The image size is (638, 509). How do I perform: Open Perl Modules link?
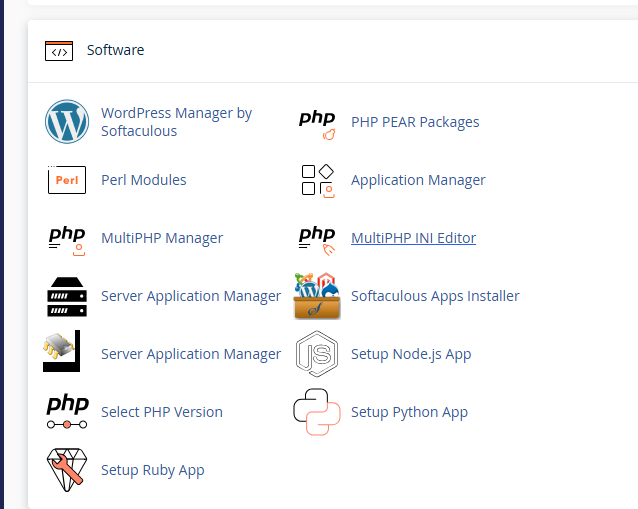[144, 180]
